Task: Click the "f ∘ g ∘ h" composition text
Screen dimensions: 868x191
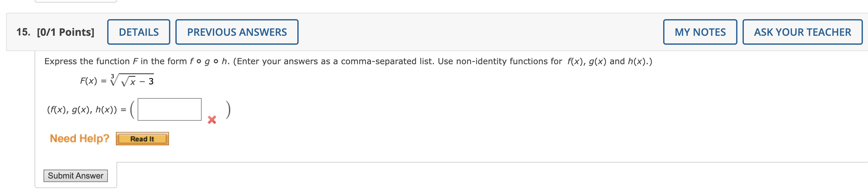Action: (209, 61)
